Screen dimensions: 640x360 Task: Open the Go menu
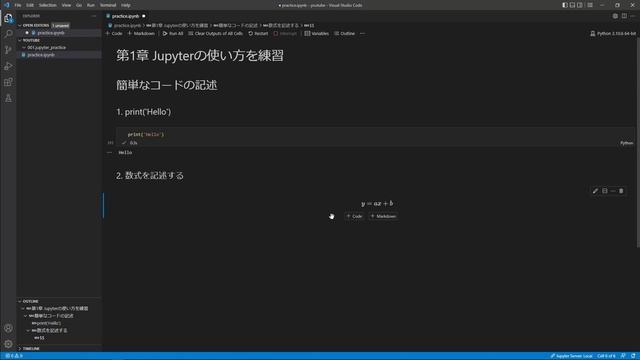tap(79, 5)
